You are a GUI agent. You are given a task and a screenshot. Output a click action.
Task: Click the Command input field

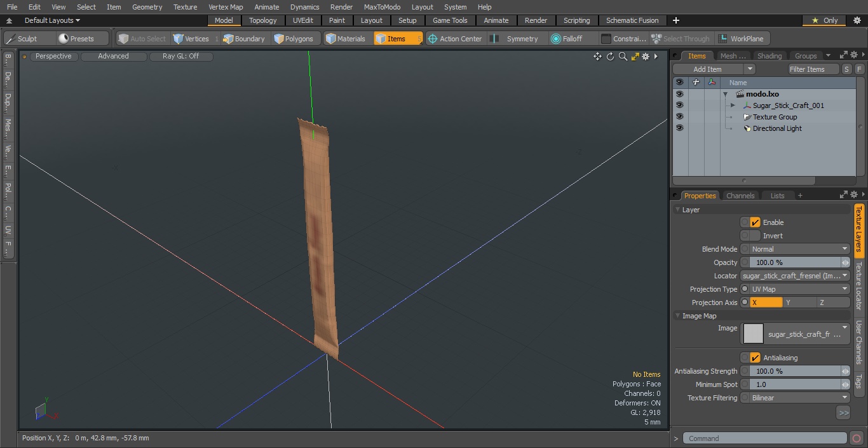click(x=765, y=438)
